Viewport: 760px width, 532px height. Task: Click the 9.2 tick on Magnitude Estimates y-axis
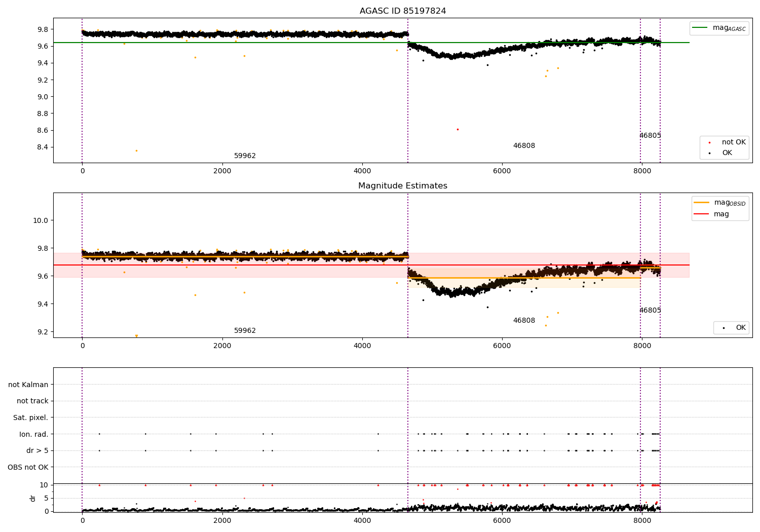pyautogui.click(x=42, y=332)
